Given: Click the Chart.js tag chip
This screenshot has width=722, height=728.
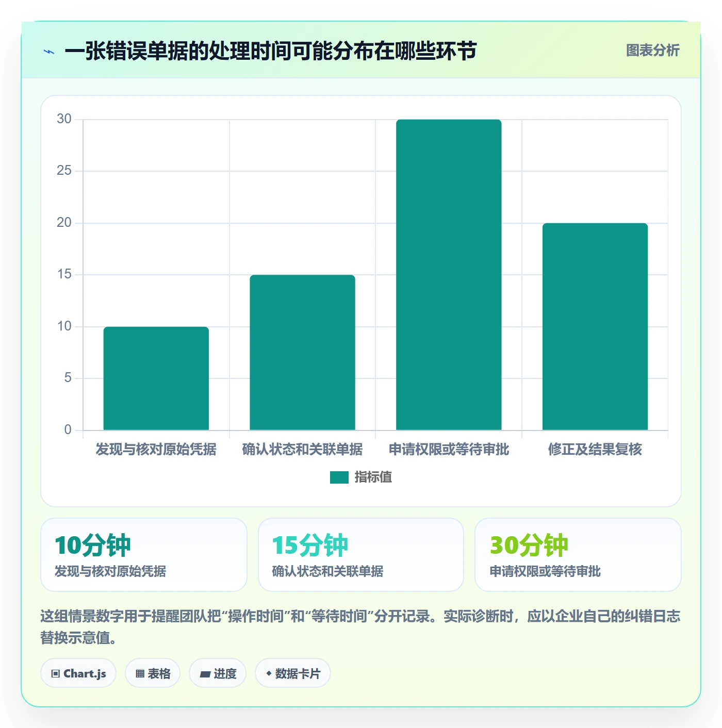Looking at the screenshot, I should click(78, 673).
